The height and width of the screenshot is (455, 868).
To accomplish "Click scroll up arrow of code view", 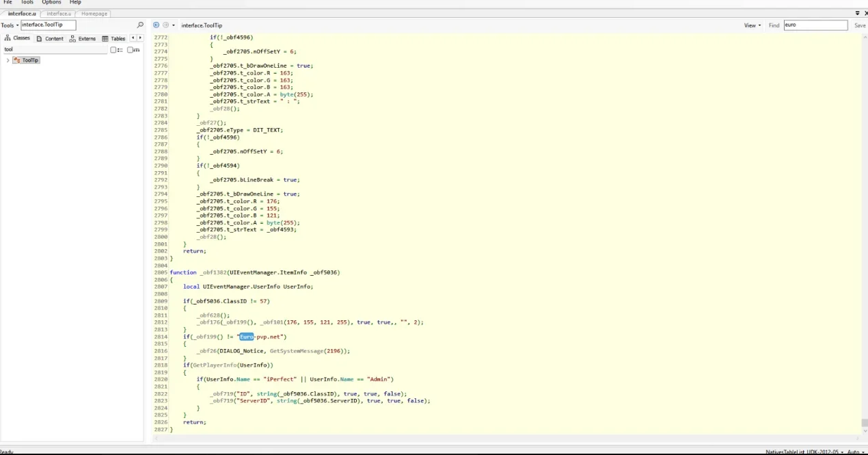I will coord(864,37).
